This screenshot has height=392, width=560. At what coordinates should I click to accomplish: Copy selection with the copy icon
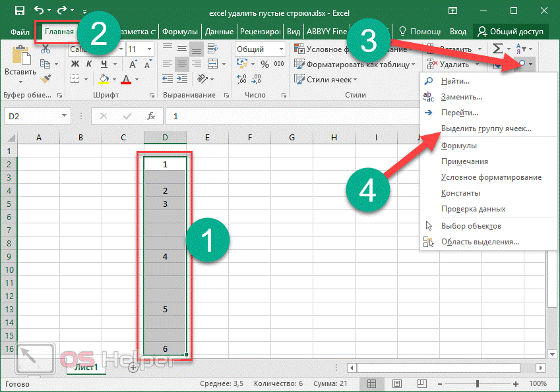coord(45,64)
